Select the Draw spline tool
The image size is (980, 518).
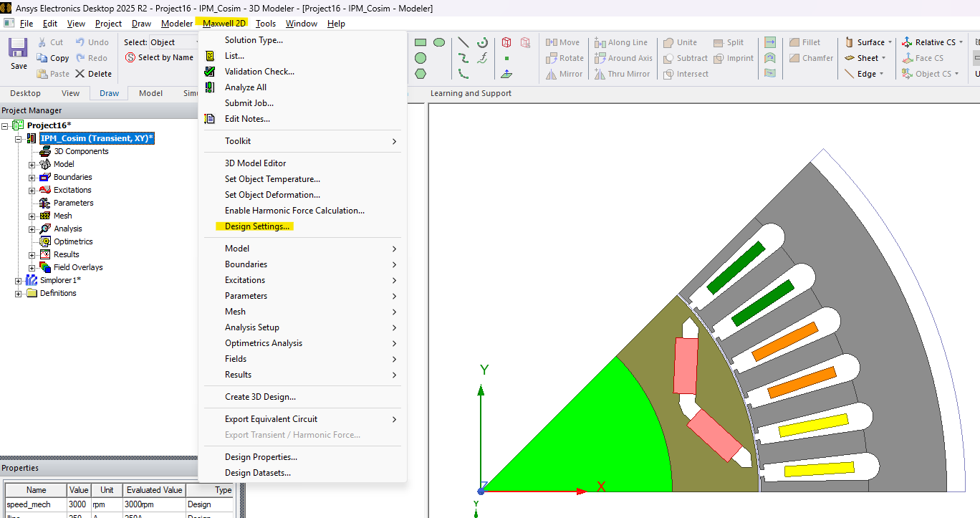point(463,58)
